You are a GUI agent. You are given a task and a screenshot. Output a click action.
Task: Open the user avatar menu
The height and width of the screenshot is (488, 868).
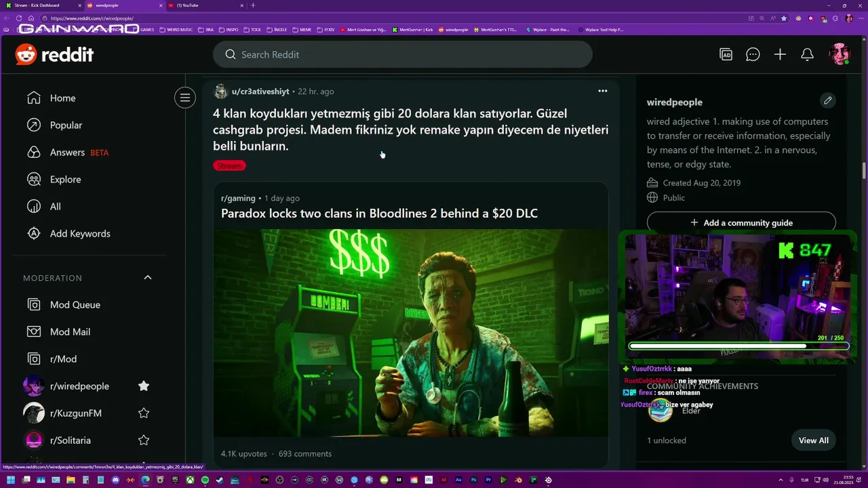tap(840, 54)
